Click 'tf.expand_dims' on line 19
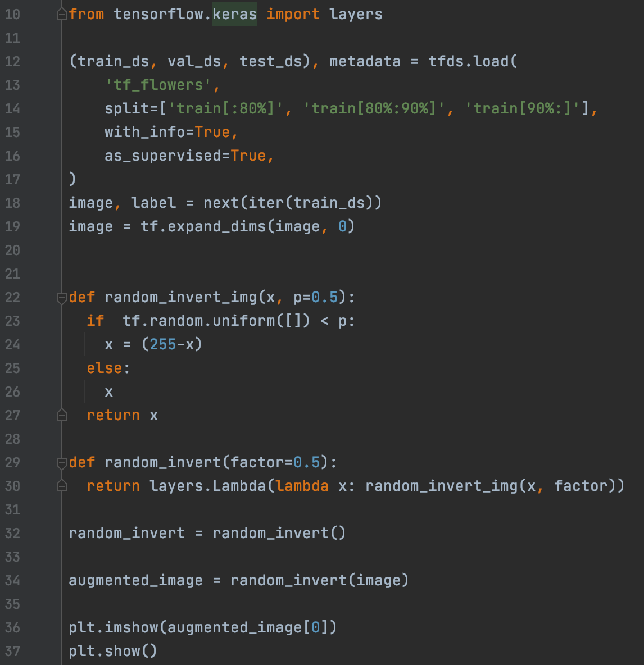644x665 pixels. pos(203,226)
